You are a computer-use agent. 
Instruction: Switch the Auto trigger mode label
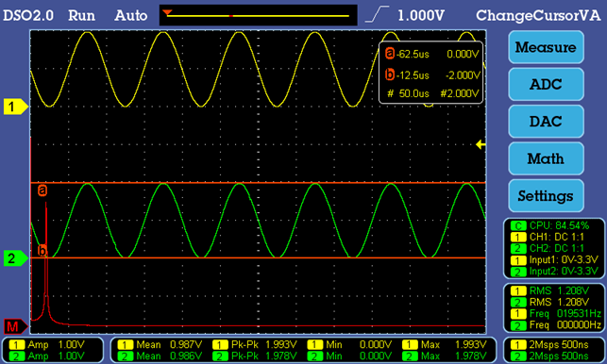coord(131,15)
